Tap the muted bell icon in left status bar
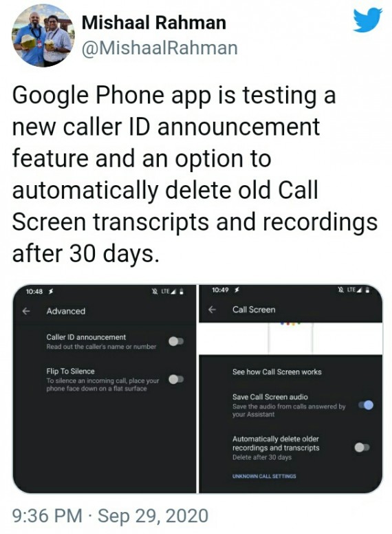Screen dimensions: 392x534 pos(155,292)
